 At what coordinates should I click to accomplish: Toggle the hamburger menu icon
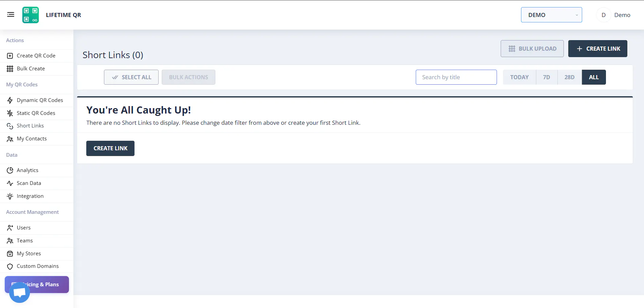click(x=11, y=15)
